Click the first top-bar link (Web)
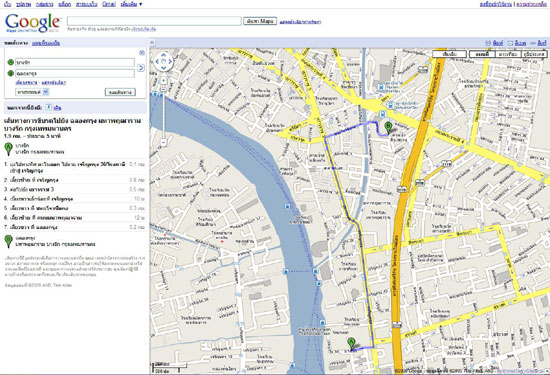This screenshot has width=550, height=375. [7, 4]
